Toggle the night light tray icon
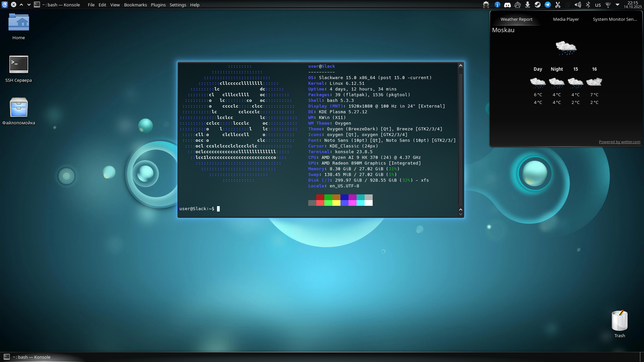644x362 pixels. point(568,5)
